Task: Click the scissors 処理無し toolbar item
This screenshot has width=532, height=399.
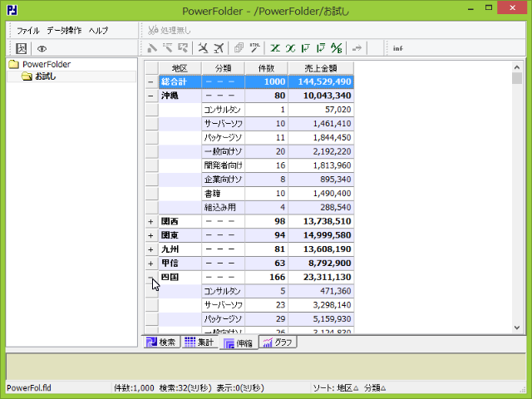Action: click(x=170, y=31)
